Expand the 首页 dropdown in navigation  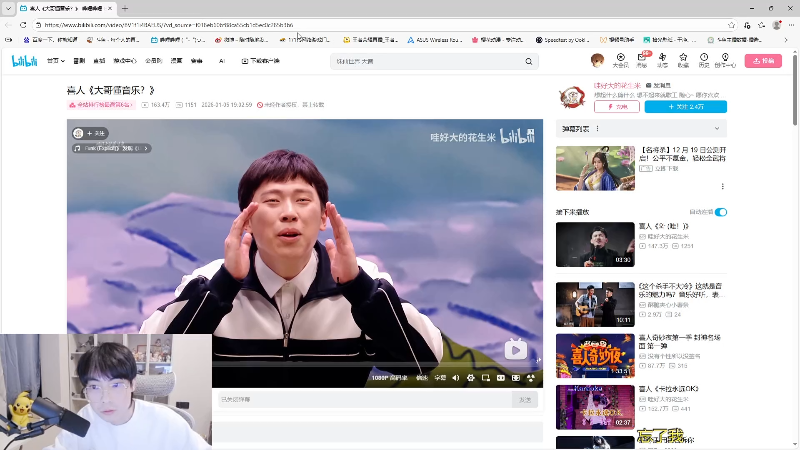coord(56,61)
